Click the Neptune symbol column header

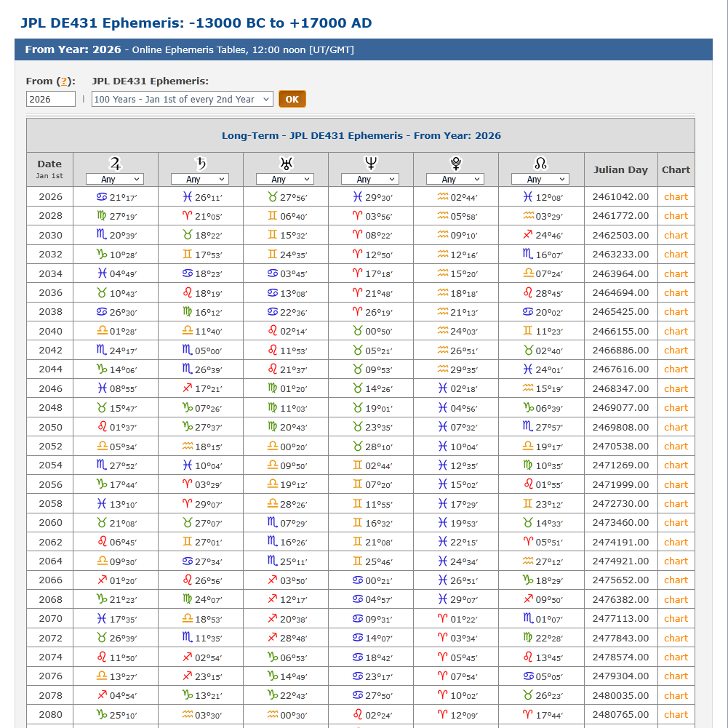371,164
